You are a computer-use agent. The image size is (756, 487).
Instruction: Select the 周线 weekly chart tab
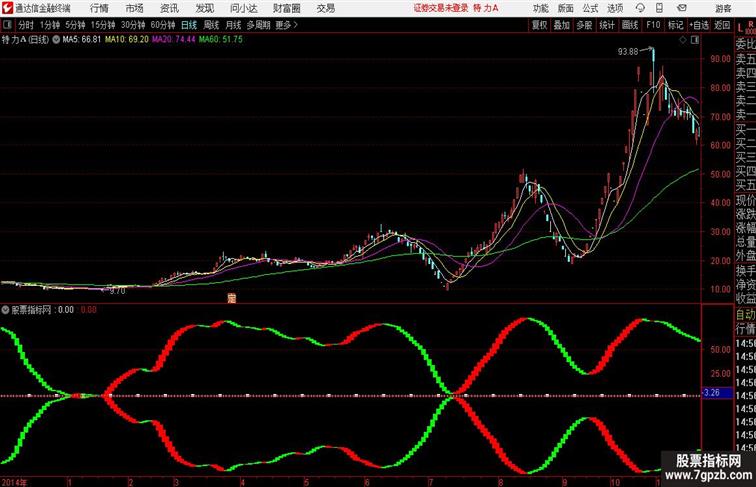(x=211, y=25)
